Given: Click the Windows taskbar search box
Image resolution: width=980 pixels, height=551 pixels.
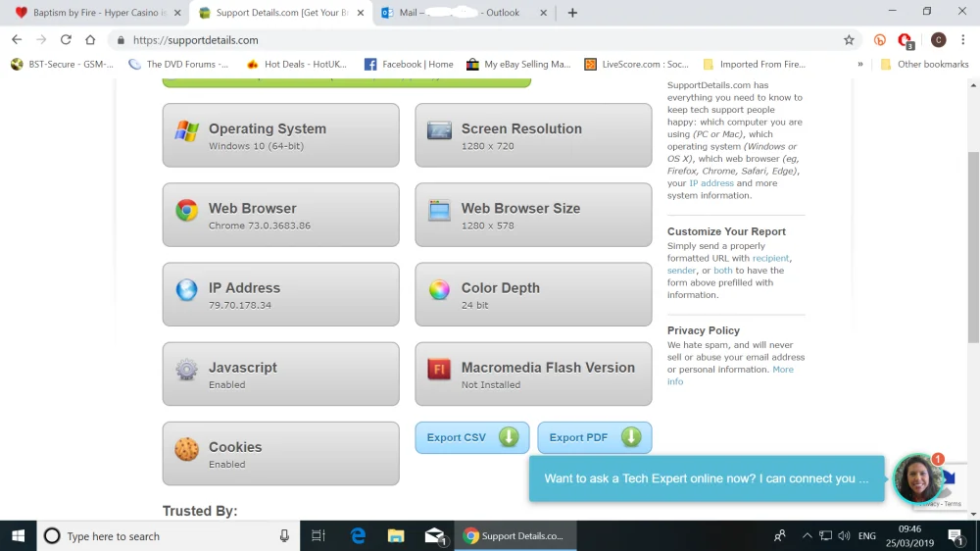Looking at the screenshot, I should point(169,536).
